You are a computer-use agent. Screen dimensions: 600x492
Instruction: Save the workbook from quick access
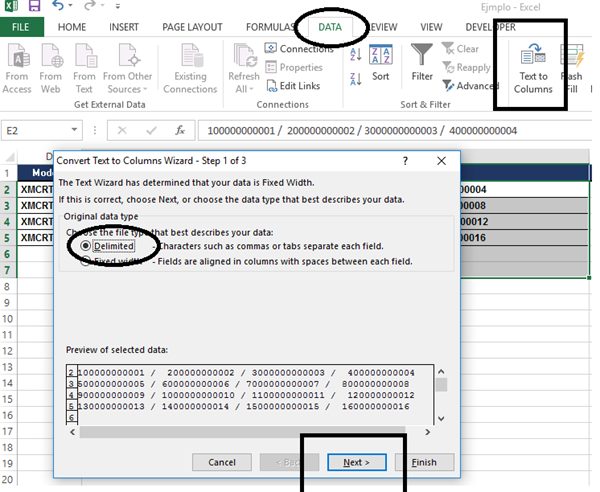click(x=34, y=6)
